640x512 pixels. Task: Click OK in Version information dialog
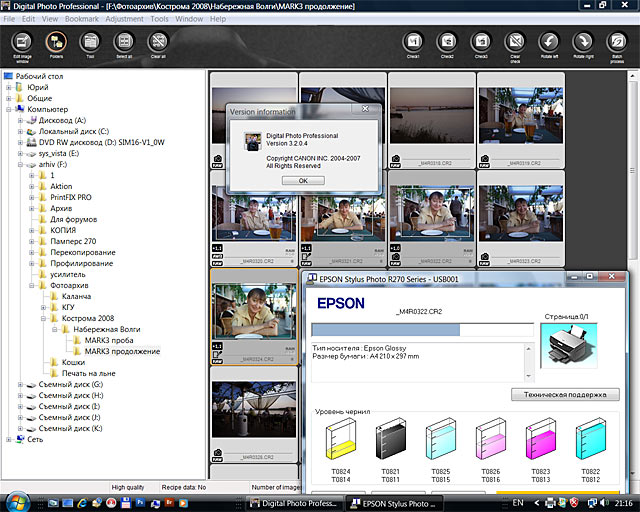303,180
